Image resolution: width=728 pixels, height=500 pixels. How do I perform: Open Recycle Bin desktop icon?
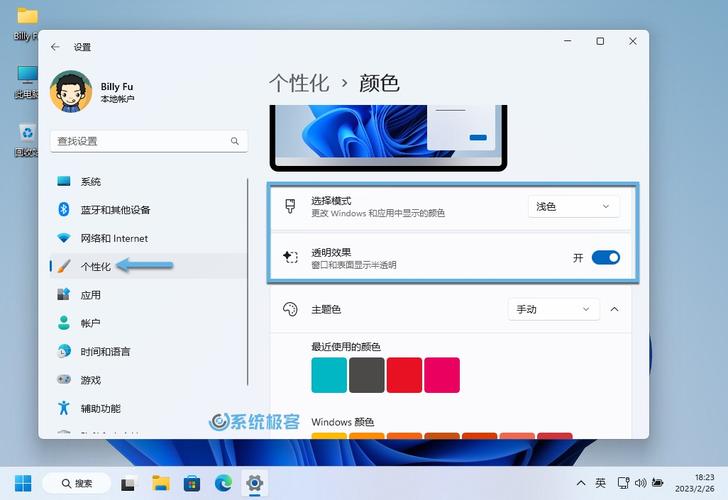click(x=26, y=141)
